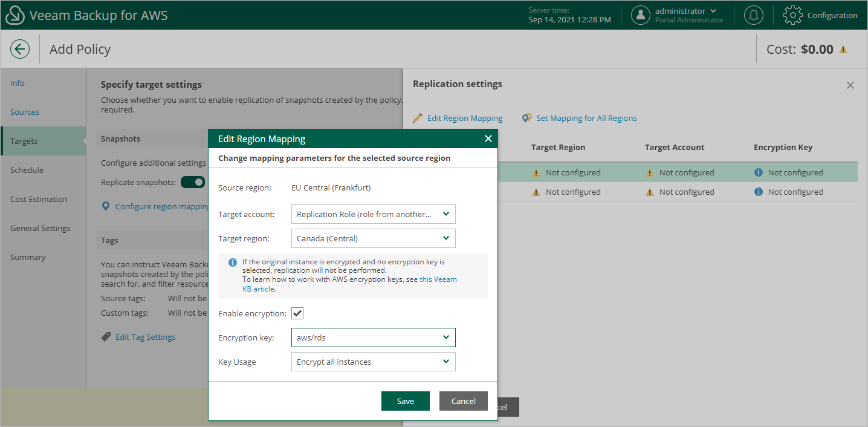Click the Cost $0.00 value
Viewport: 868px width, 427px height.
(x=817, y=50)
